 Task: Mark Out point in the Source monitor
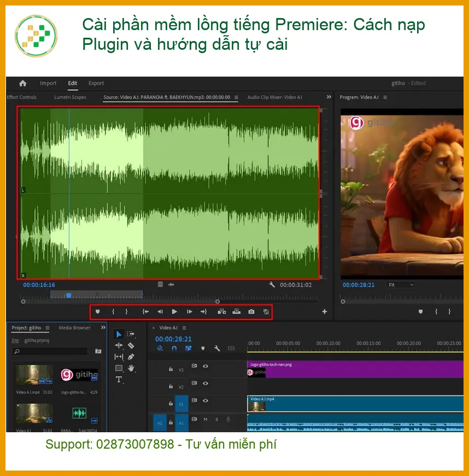pos(126,312)
